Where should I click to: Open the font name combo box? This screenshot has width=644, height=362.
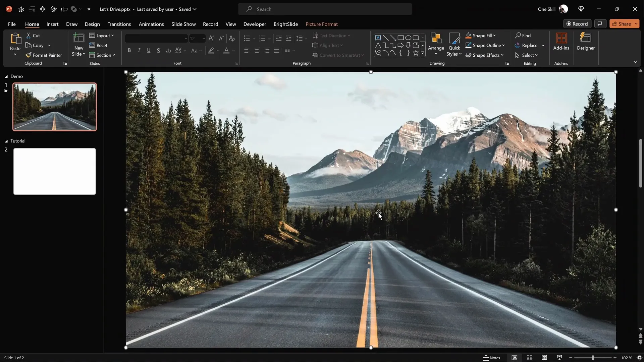tap(156, 39)
